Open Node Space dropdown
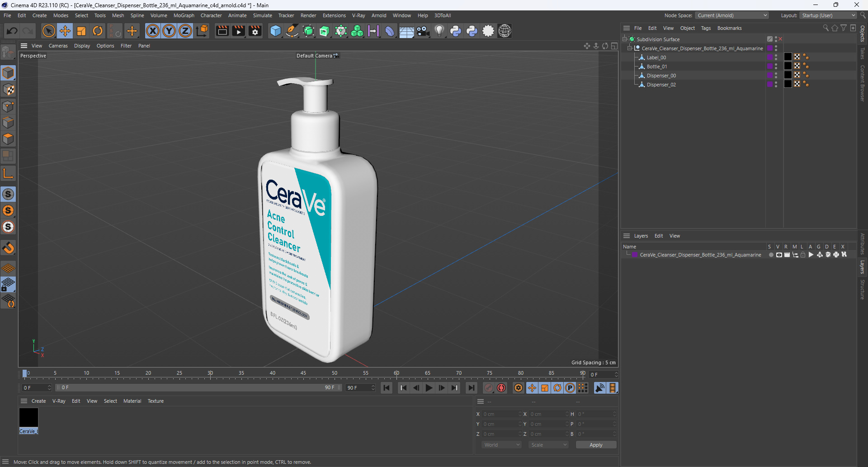Screen dimensions: 868x467 click(731, 15)
